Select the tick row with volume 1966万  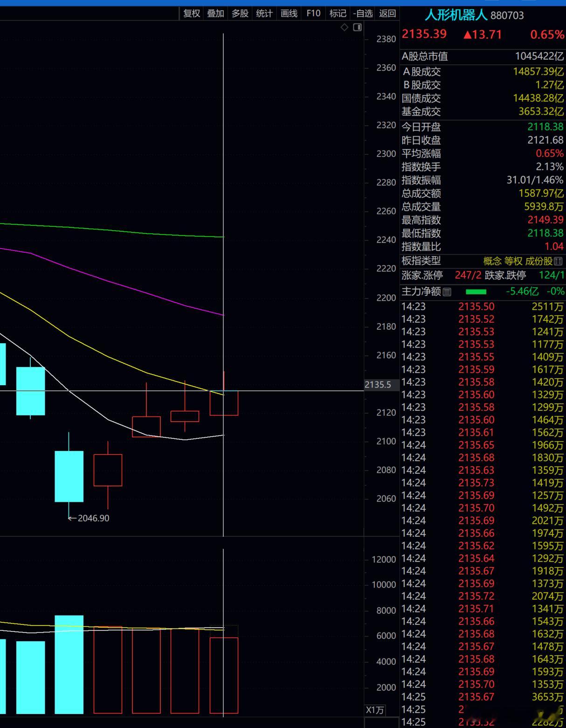point(483,445)
